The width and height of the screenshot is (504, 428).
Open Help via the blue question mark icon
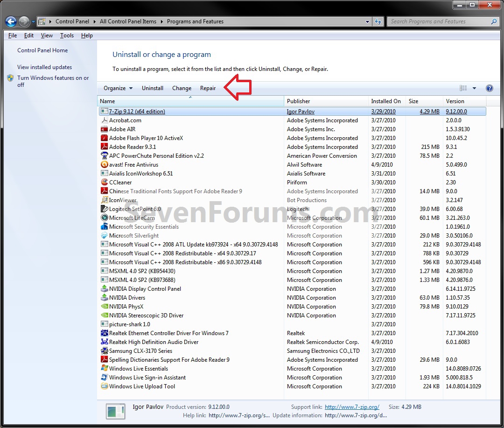490,88
